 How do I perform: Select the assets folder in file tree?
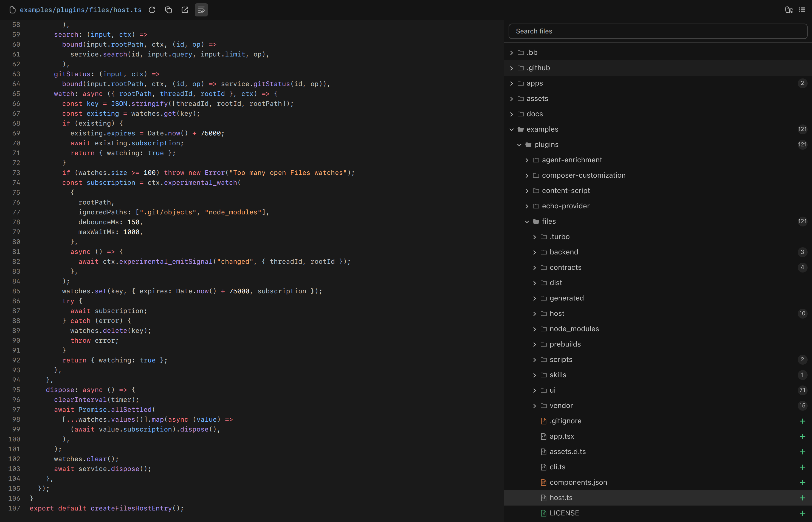click(658, 99)
